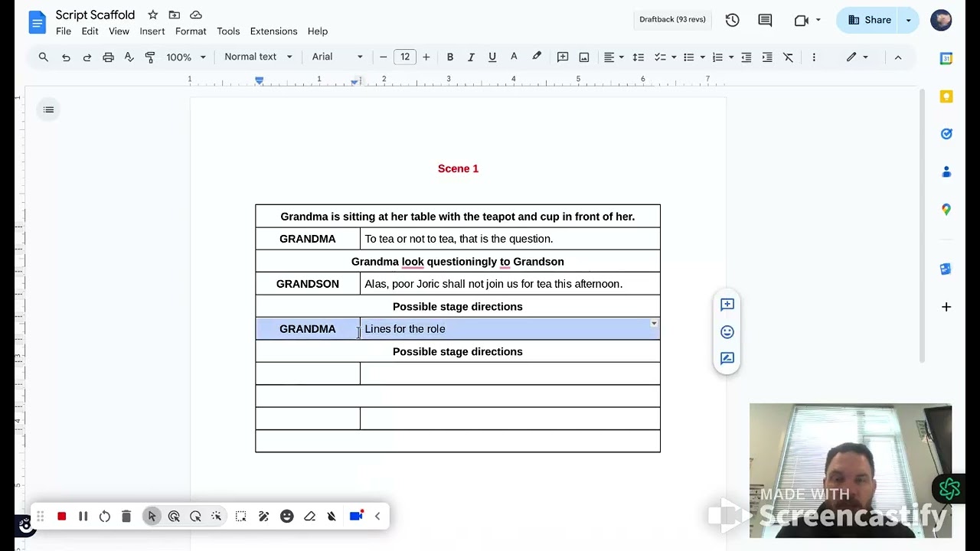980x551 pixels.
Task: Open text alignment options
Action: click(x=613, y=57)
